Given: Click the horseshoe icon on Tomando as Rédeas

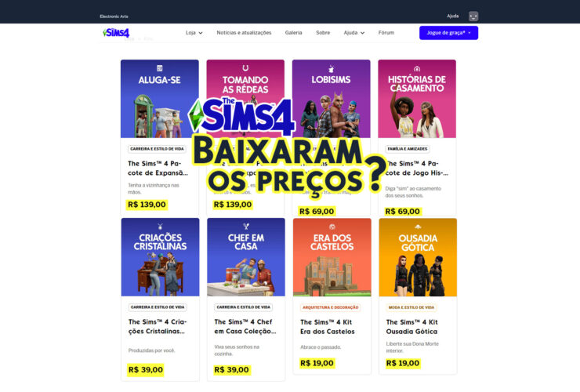Looking at the screenshot, I should [x=245, y=67].
